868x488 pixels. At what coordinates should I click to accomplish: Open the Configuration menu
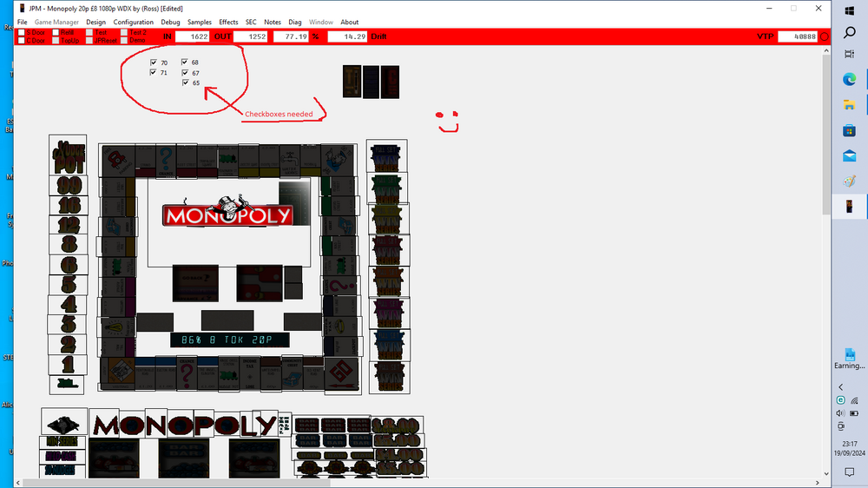134,23
